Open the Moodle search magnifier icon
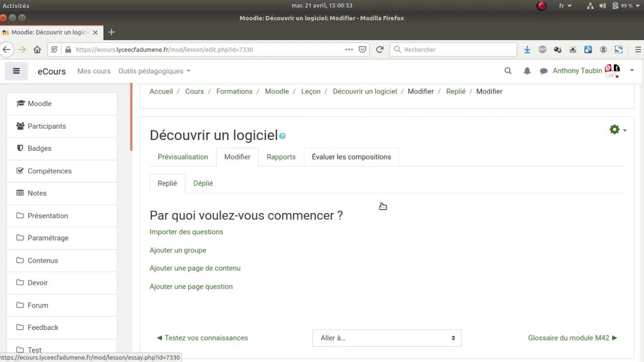Screen dimensions: 644x362 [x=508, y=71]
